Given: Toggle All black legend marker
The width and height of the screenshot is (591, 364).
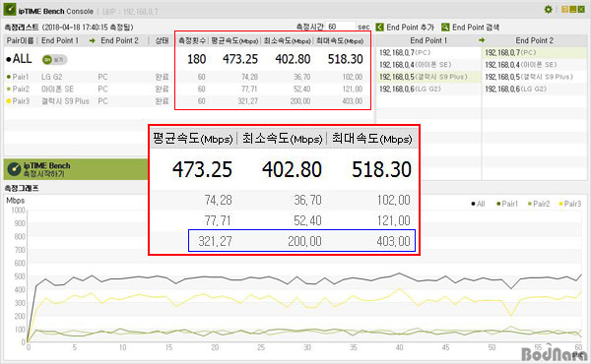Looking at the screenshot, I should 473,204.
